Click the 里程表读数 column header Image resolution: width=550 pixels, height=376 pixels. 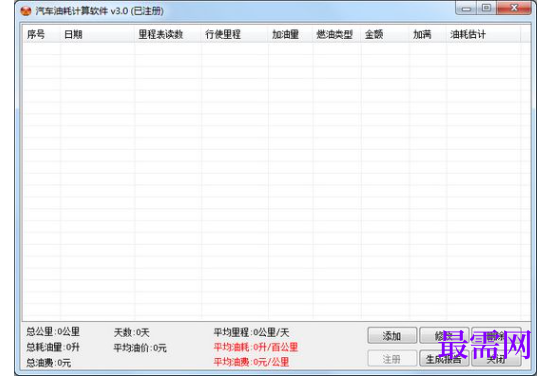tap(168, 34)
